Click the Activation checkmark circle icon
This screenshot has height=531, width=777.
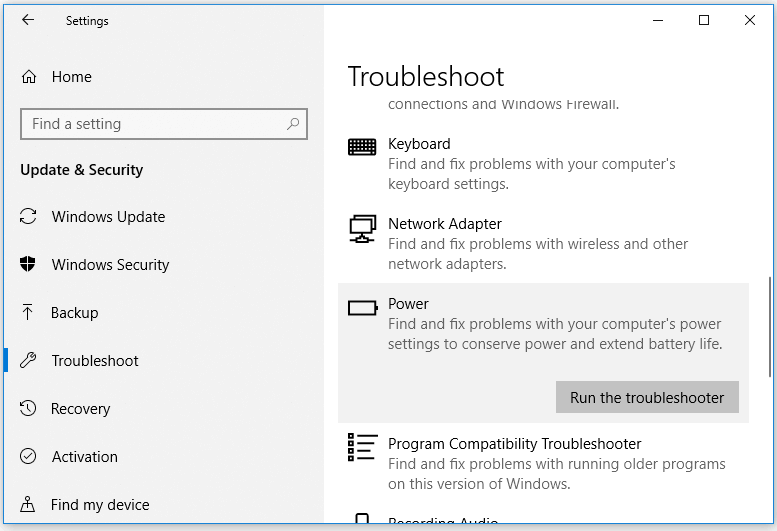[x=29, y=457]
